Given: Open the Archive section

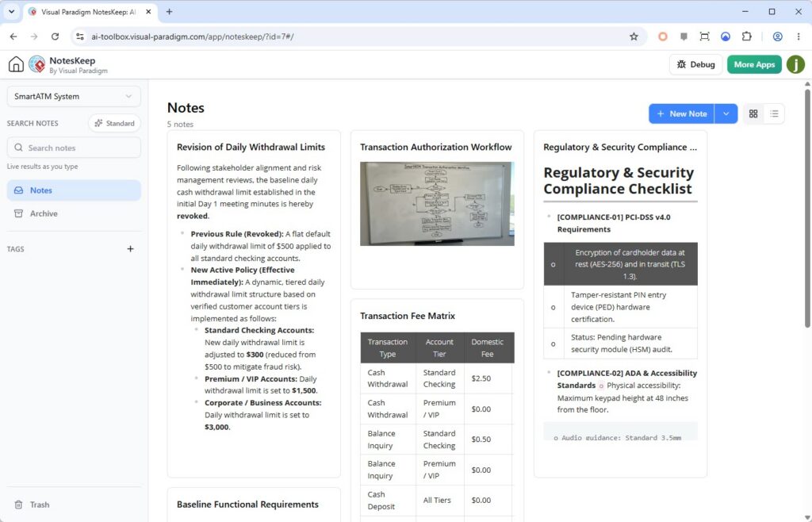Looking at the screenshot, I should tap(74, 213).
